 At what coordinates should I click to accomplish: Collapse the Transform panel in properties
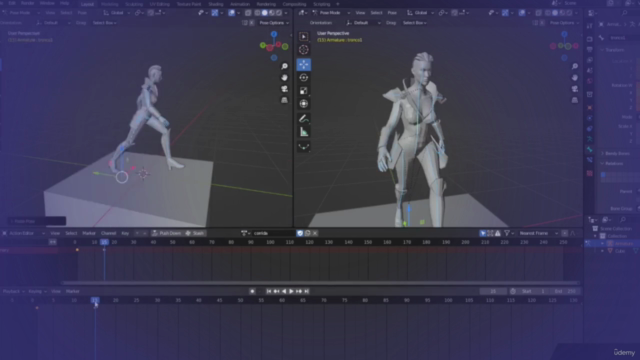tap(614, 50)
